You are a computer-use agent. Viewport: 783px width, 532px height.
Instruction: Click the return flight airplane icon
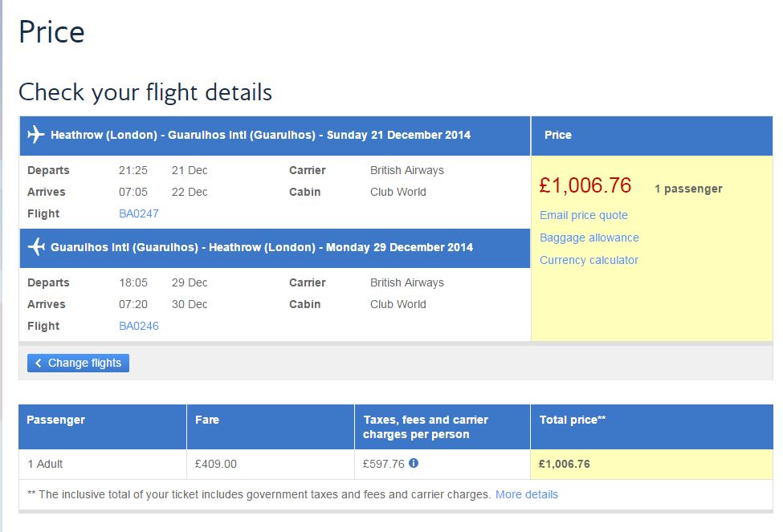coord(36,247)
